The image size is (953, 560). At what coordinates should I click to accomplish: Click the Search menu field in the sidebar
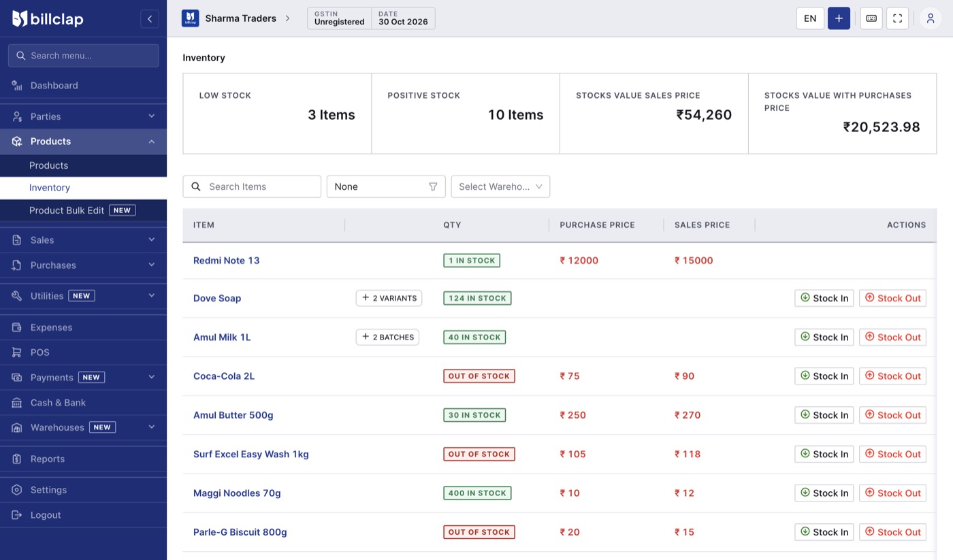pyautogui.click(x=83, y=56)
